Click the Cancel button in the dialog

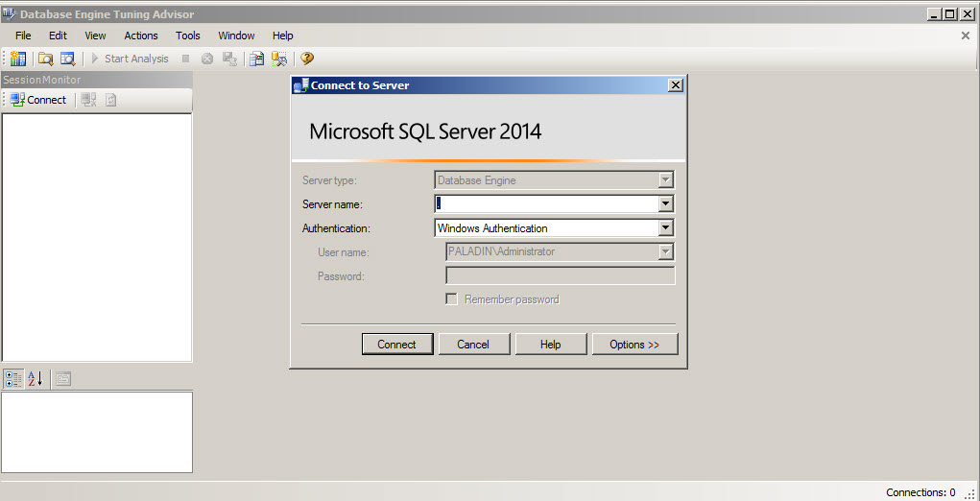(473, 345)
